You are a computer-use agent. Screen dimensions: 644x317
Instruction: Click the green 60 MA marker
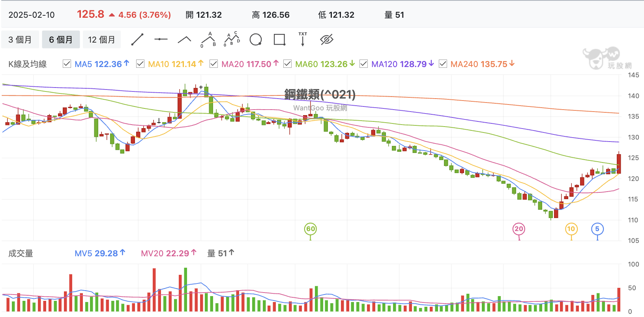311,229
